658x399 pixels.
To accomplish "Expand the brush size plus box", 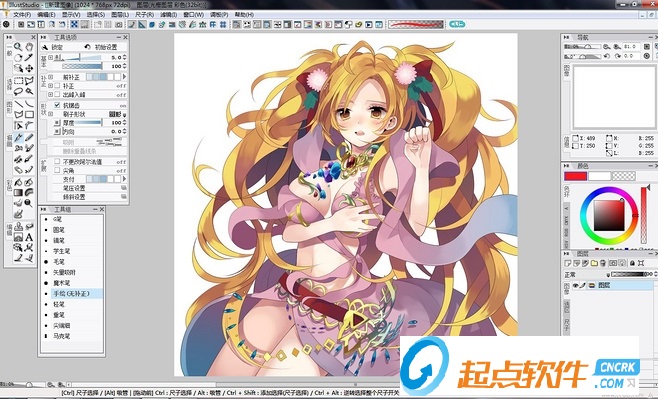I will (x=51, y=57).
